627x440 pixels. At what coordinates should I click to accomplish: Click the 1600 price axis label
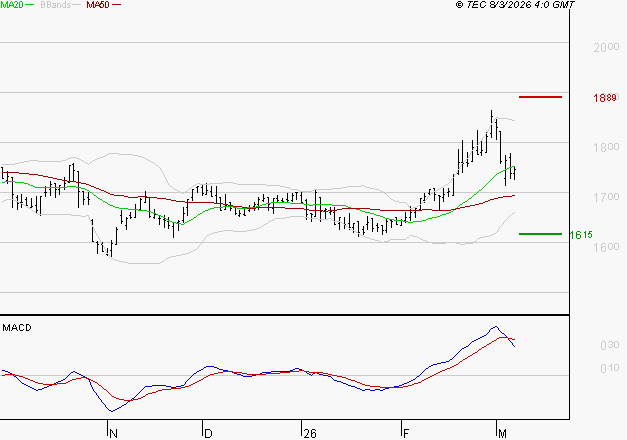(x=606, y=247)
